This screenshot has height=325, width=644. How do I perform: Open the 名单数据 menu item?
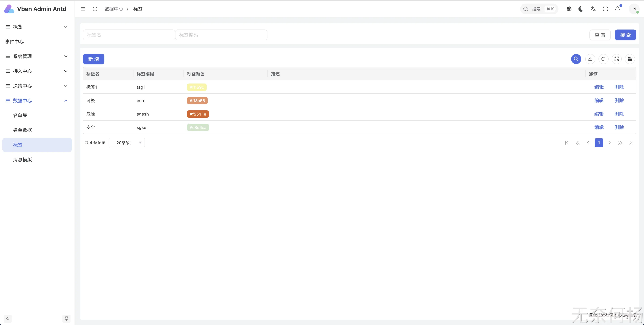pos(22,130)
